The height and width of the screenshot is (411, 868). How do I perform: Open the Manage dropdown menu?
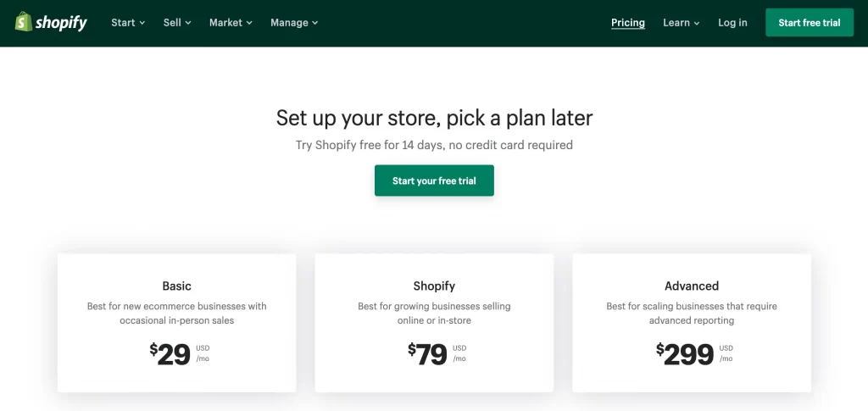(x=294, y=23)
